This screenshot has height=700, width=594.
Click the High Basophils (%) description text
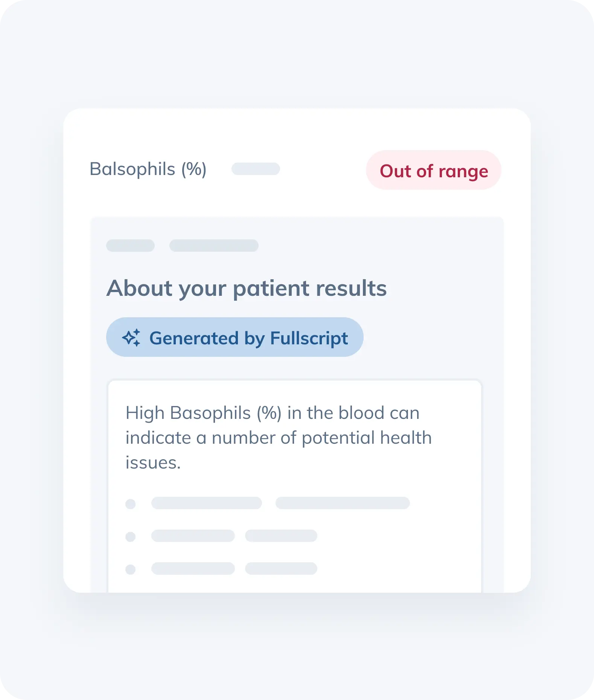(272, 413)
